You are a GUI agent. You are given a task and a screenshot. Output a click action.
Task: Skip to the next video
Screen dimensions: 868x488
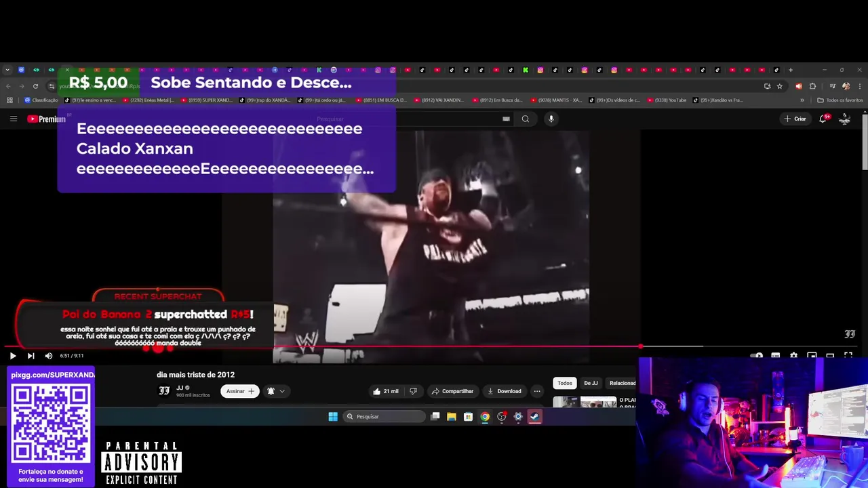click(31, 356)
